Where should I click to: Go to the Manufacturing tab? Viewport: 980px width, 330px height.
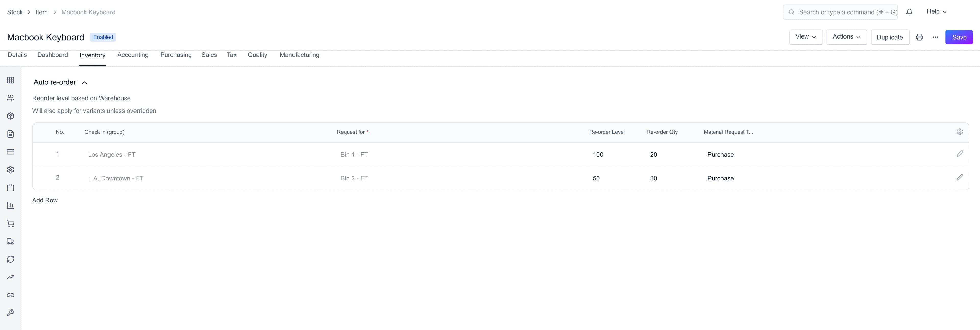tap(299, 55)
